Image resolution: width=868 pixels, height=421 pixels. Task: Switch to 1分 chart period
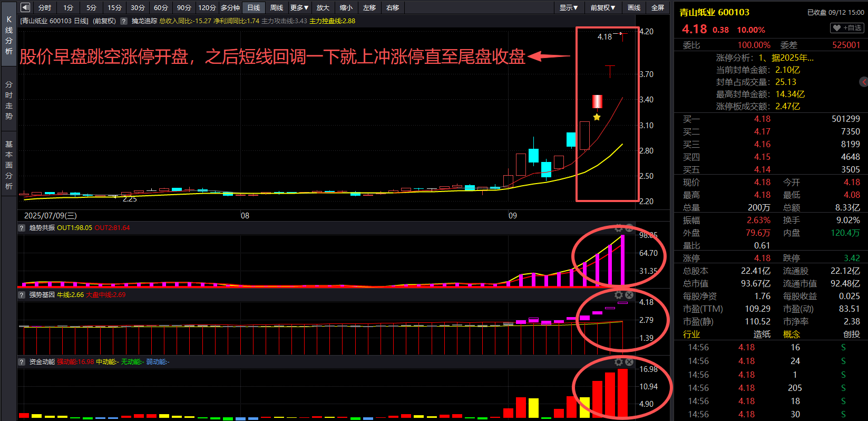pos(68,7)
